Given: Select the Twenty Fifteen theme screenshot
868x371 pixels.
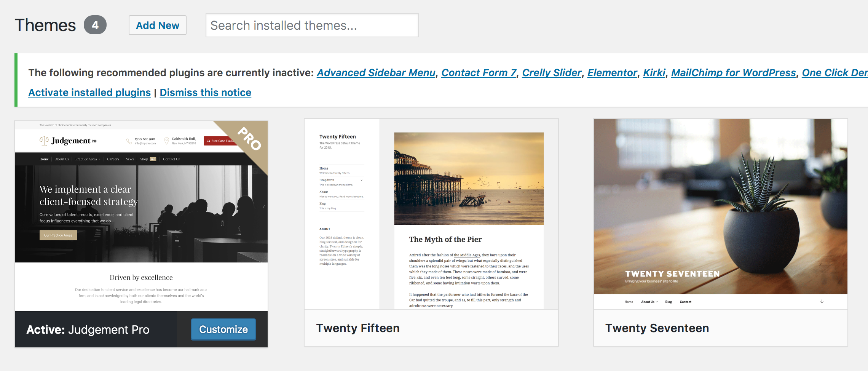Looking at the screenshot, I should pos(431,214).
